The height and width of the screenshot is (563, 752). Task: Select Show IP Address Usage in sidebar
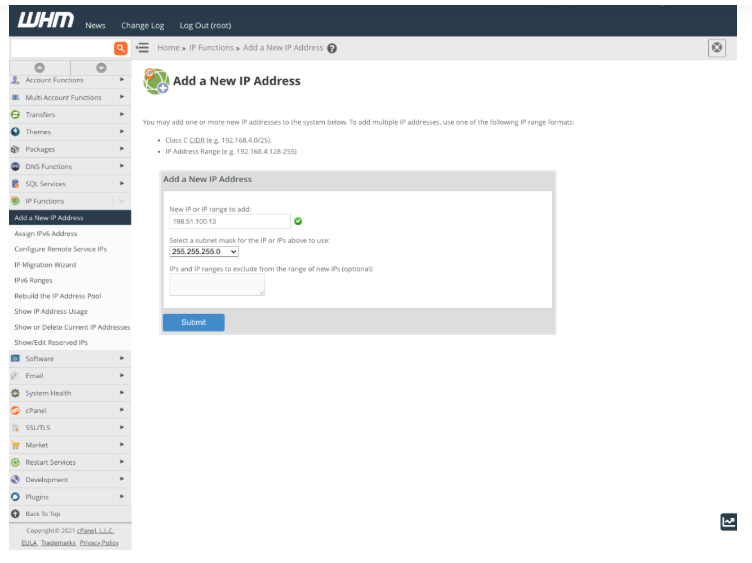click(51, 312)
